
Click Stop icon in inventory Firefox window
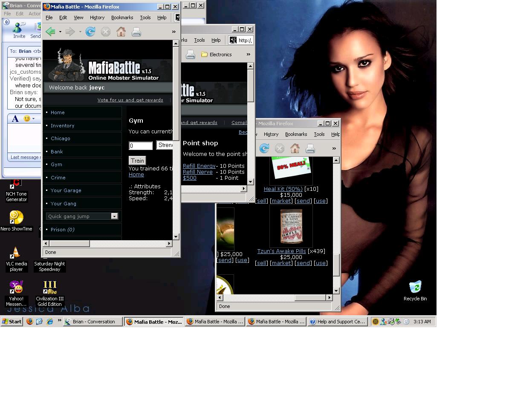[280, 148]
